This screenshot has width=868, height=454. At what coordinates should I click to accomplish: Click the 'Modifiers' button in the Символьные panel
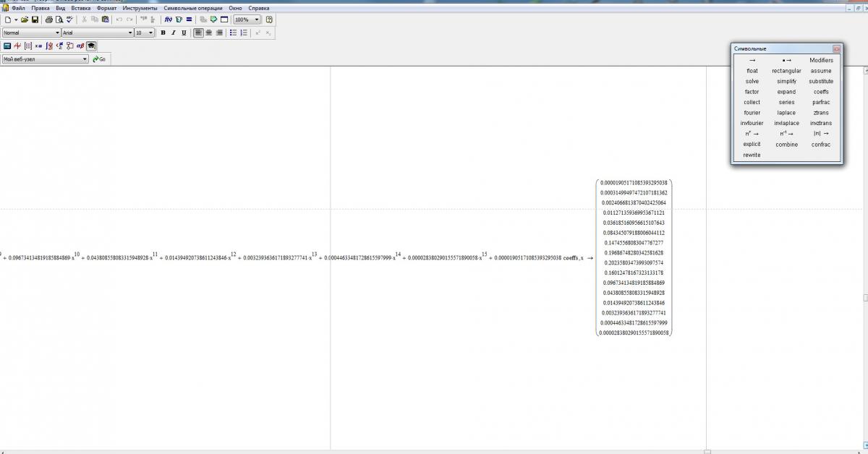(821, 60)
